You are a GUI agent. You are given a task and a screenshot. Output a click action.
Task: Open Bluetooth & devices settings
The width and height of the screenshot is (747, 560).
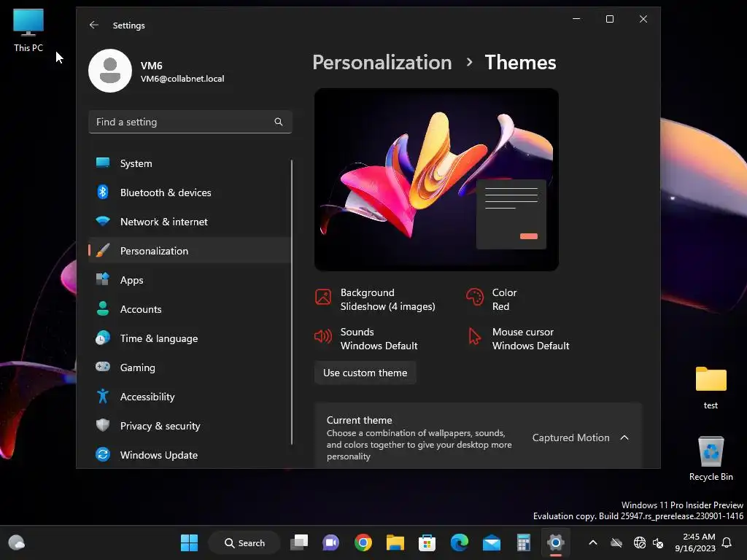190,192
